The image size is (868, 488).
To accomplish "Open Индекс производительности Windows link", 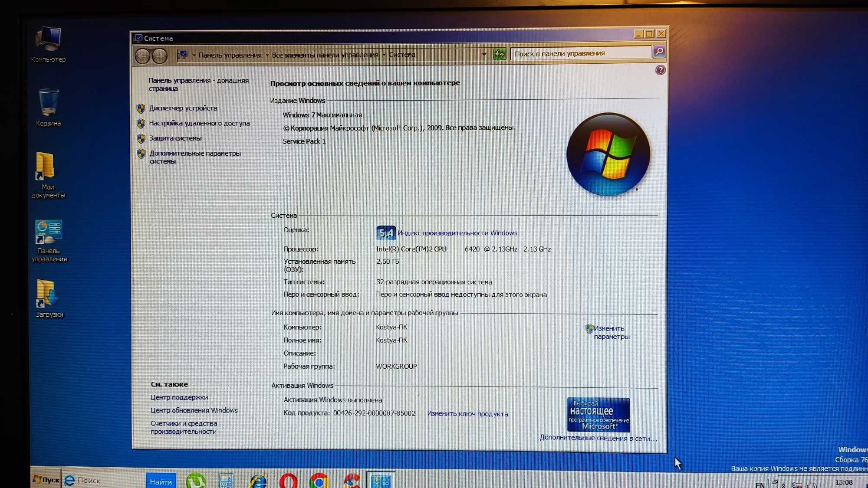I will tap(457, 233).
